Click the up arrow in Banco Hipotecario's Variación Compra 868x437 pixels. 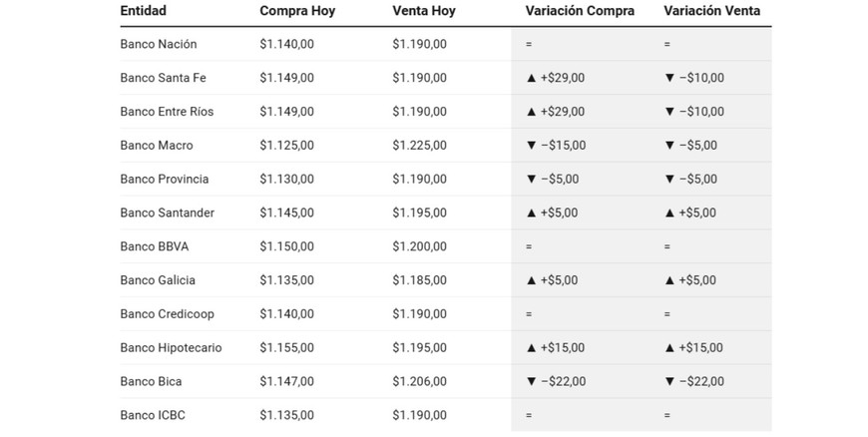point(531,348)
